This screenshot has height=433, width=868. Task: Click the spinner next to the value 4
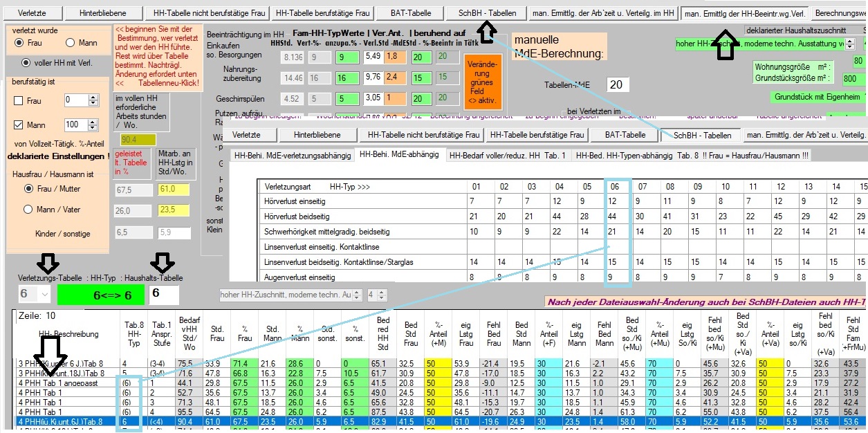pyautogui.click(x=380, y=295)
